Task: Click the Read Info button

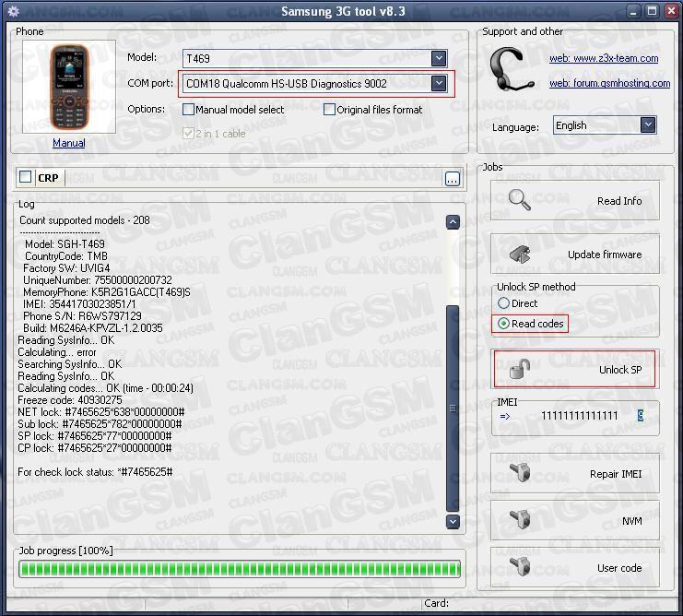Action: pyautogui.click(x=575, y=201)
